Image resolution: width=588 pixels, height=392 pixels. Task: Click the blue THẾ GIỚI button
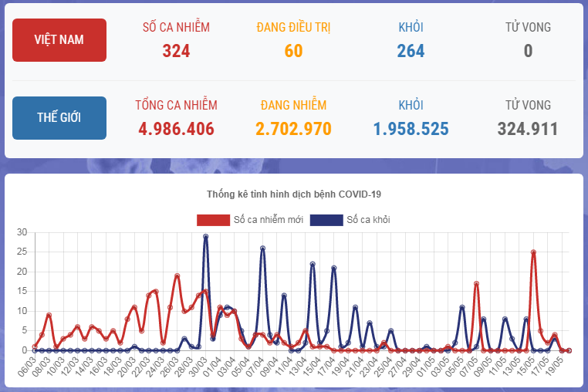(x=59, y=118)
